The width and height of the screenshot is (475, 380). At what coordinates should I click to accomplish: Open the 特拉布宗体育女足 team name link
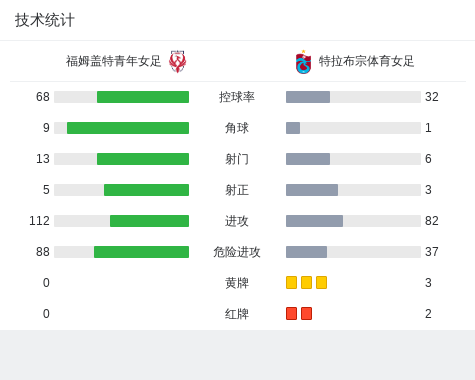tap(366, 61)
